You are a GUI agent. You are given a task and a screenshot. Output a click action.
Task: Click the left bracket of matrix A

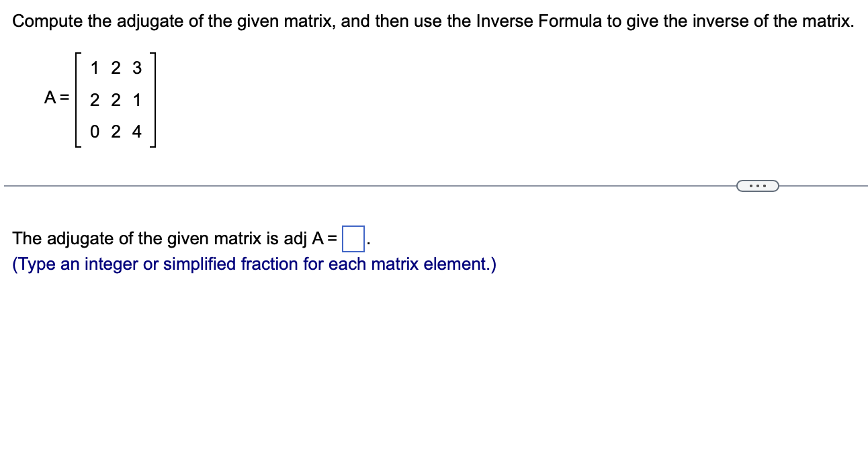point(79,100)
